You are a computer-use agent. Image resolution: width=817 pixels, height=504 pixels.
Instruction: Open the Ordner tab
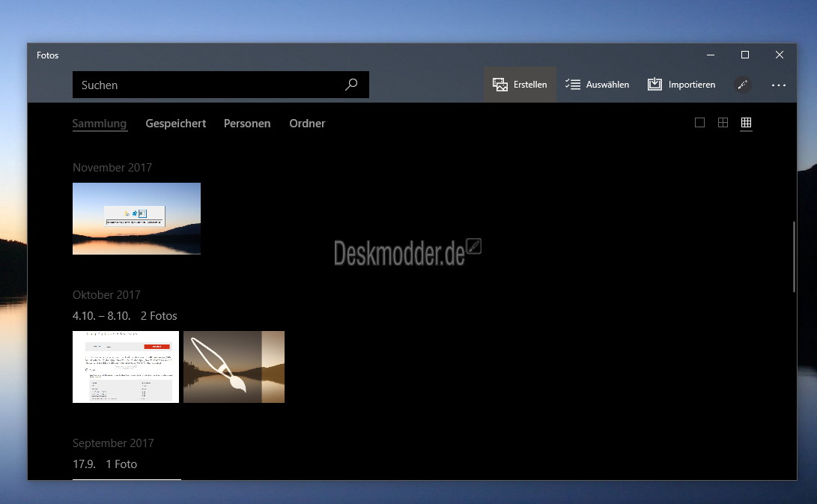pyautogui.click(x=308, y=124)
